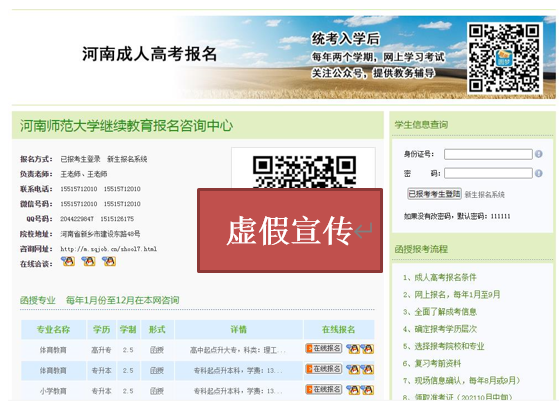559x410 pixels.
Task: Click the help icon next to 身份证号 field
Action: click(538, 154)
